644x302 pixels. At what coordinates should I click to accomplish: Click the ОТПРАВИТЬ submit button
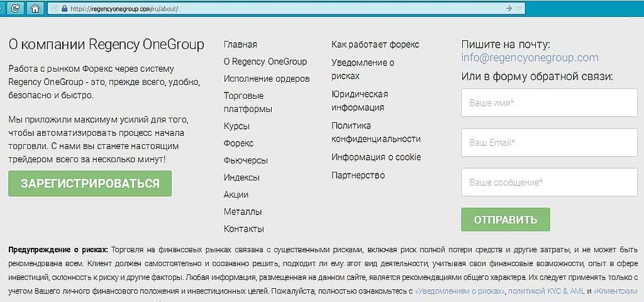click(505, 220)
